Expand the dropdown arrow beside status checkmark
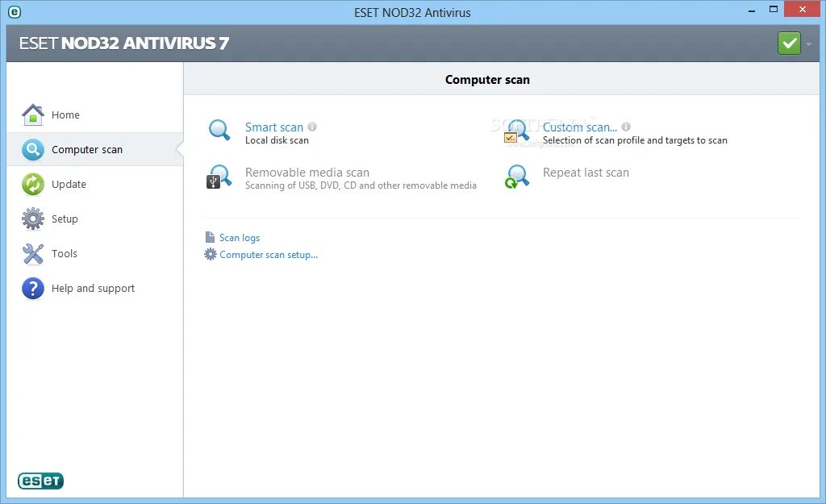This screenshot has width=826, height=504. click(x=808, y=44)
